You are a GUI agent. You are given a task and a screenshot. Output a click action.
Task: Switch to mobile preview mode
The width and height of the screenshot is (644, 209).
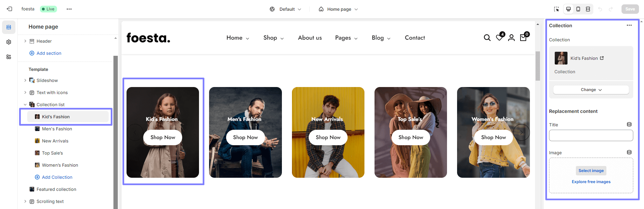tap(578, 9)
